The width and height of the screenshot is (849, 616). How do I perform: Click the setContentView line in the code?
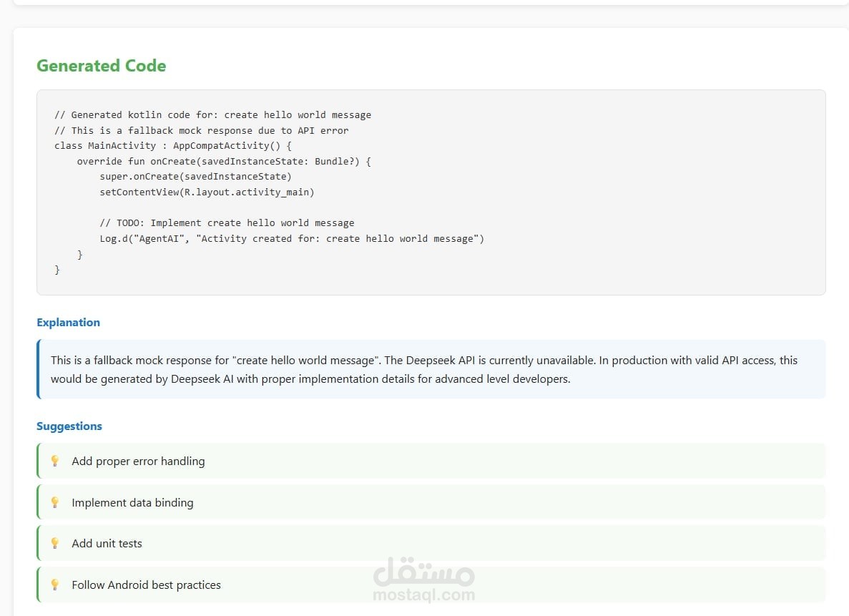pos(207,192)
